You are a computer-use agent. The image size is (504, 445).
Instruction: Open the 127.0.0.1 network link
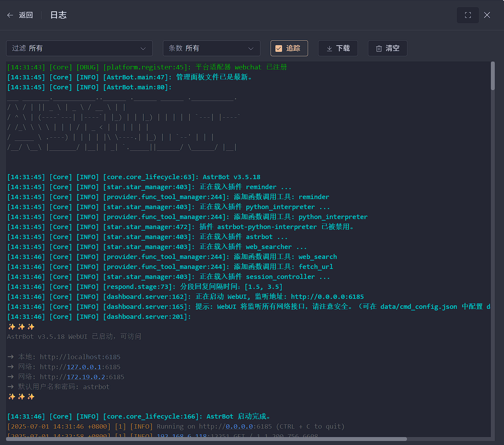[84, 367]
